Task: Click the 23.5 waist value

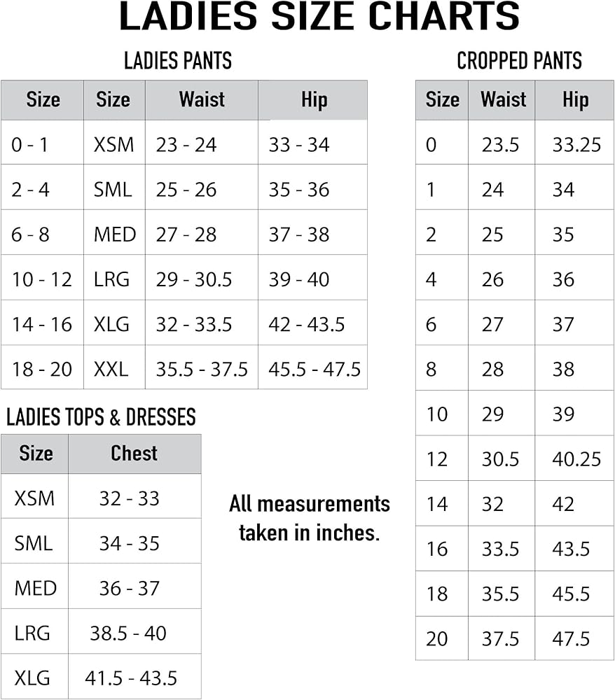Action: [500, 145]
